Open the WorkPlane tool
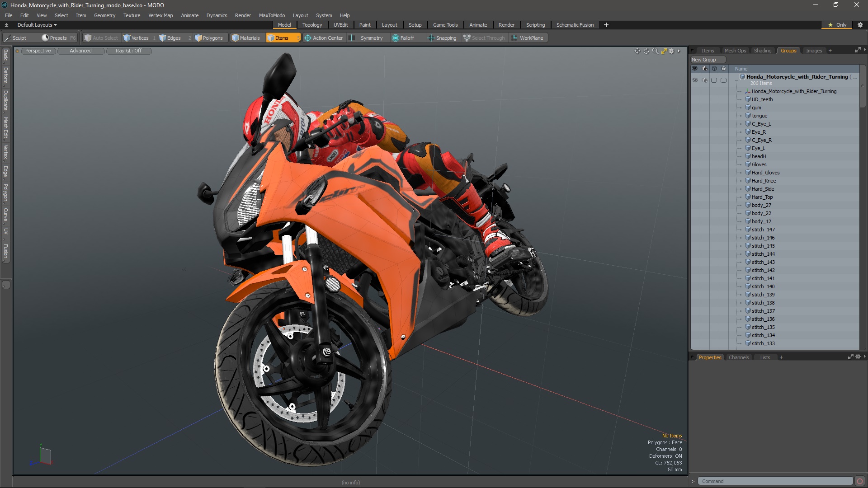 527,38
